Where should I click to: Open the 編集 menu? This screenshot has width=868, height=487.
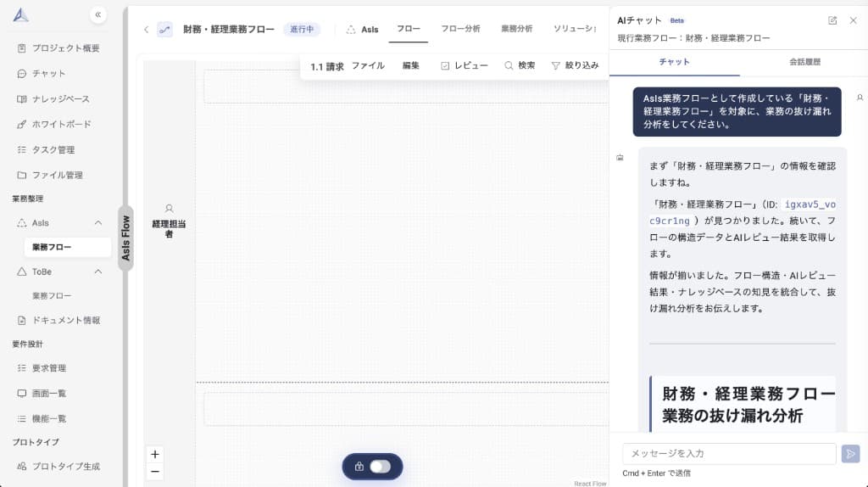411,65
